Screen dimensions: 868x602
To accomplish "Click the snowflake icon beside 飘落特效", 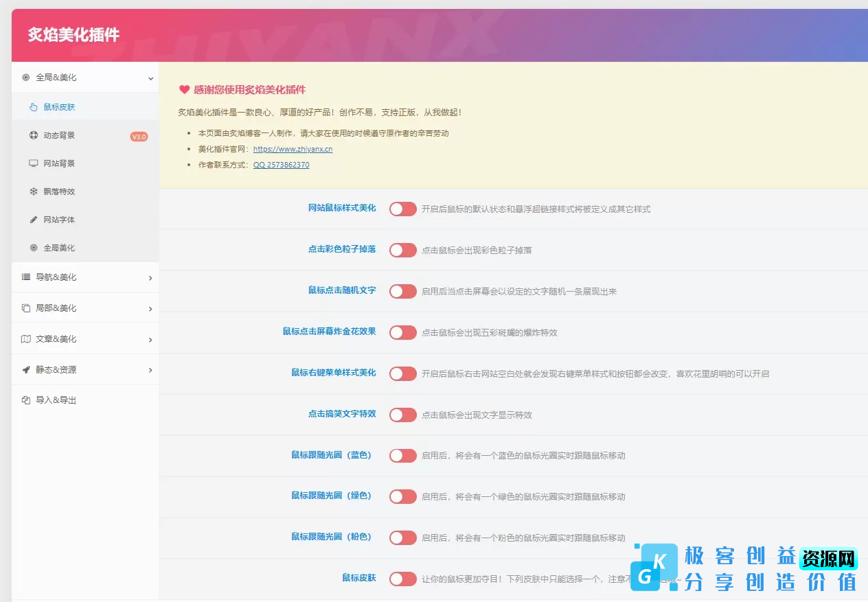I will [x=33, y=192].
